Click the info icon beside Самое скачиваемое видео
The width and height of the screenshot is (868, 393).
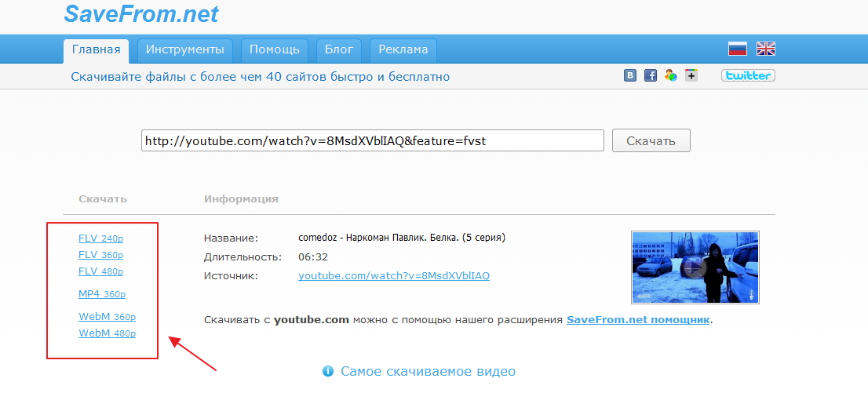[328, 371]
